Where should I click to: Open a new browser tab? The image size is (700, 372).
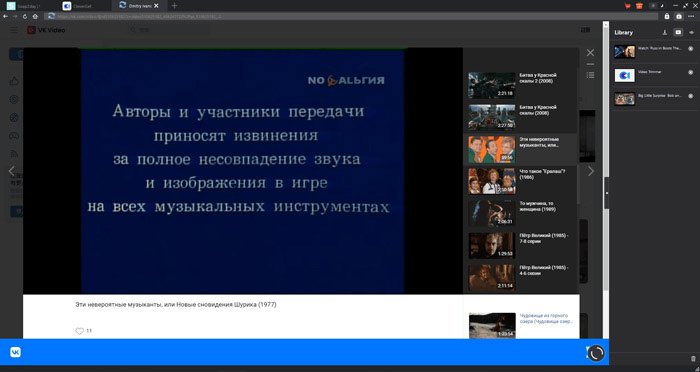pos(174,6)
